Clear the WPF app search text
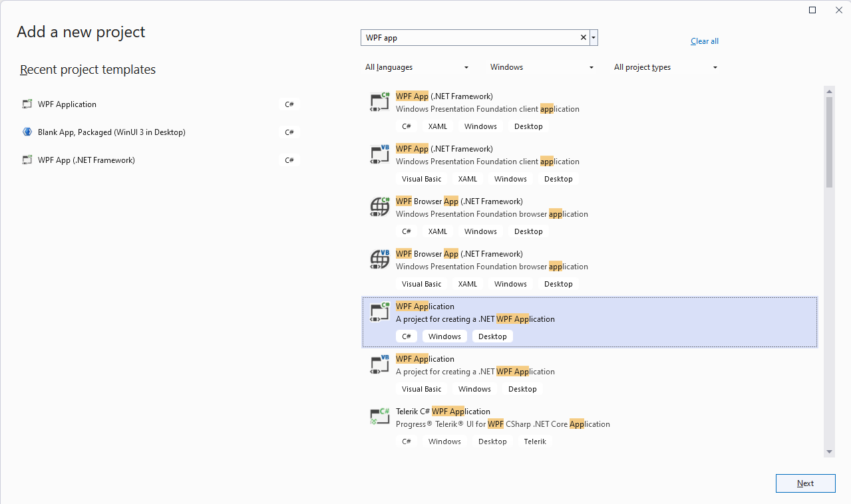851x504 pixels. [x=583, y=37]
